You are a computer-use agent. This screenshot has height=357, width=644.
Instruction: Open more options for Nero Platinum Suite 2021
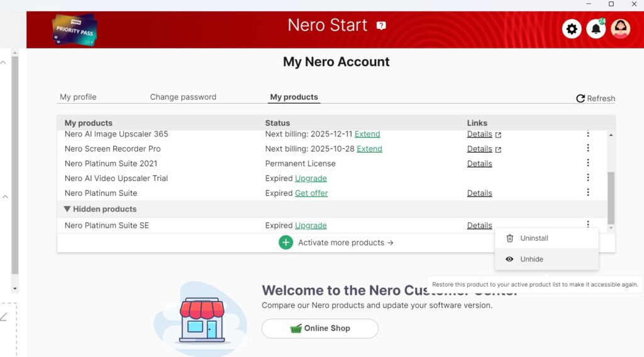click(588, 163)
